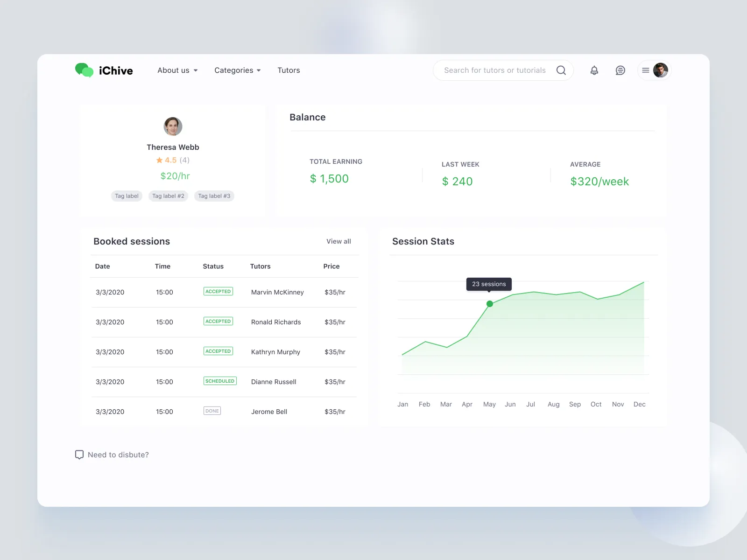The height and width of the screenshot is (560, 747).
Task: Click DONE badge for Jerome Bell
Action: coord(212,411)
